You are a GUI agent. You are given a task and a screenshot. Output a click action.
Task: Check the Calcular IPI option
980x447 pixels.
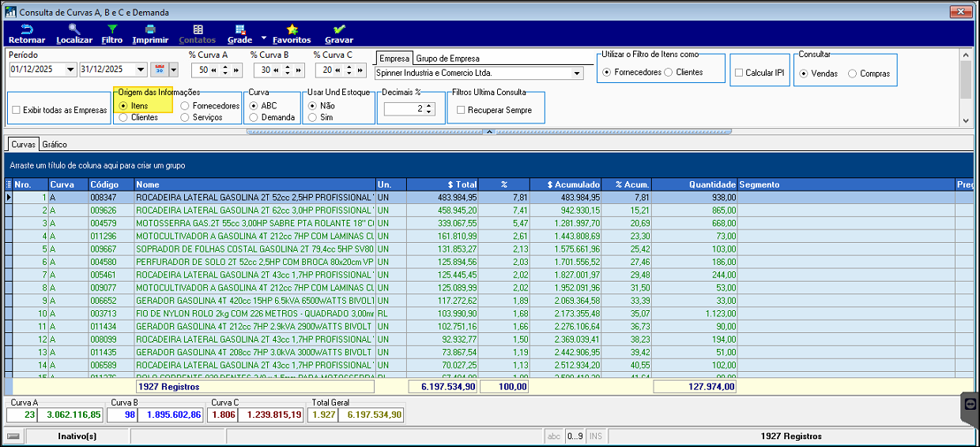pyautogui.click(x=738, y=73)
